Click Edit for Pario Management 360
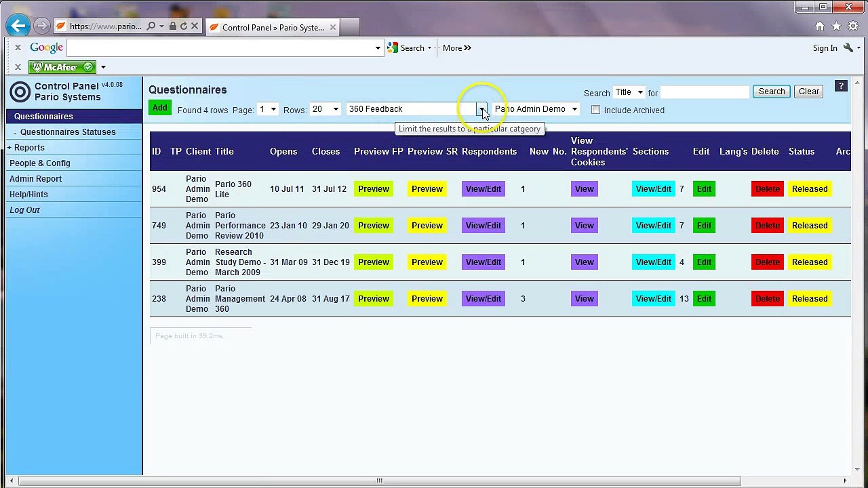This screenshot has width=868, height=488. tap(704, 299)
